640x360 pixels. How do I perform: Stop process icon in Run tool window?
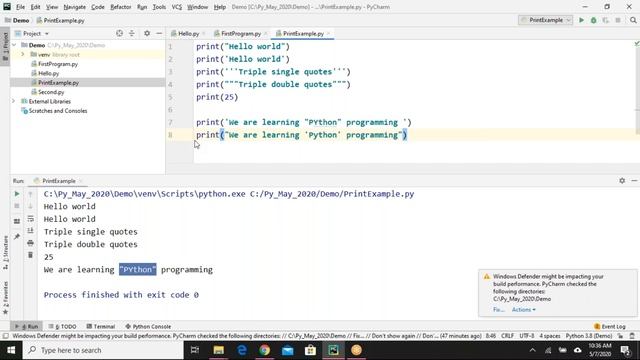click(17, 206)
